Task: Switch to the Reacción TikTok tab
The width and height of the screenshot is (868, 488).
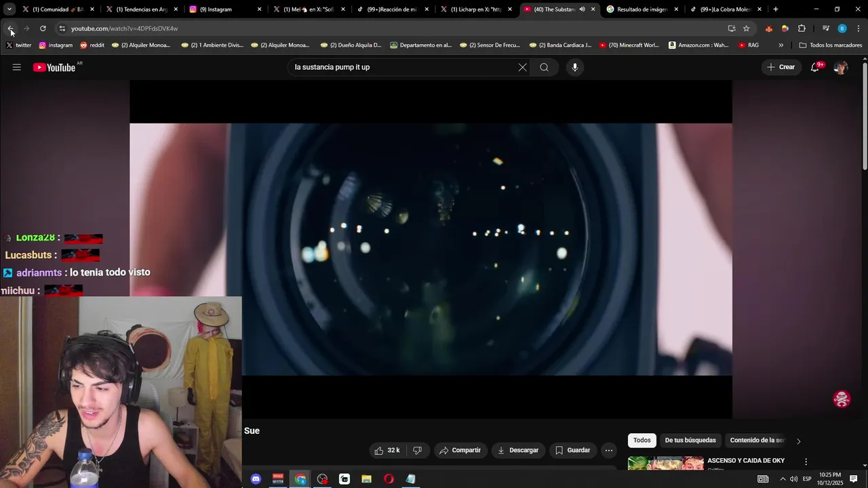Action: [392, 9]
